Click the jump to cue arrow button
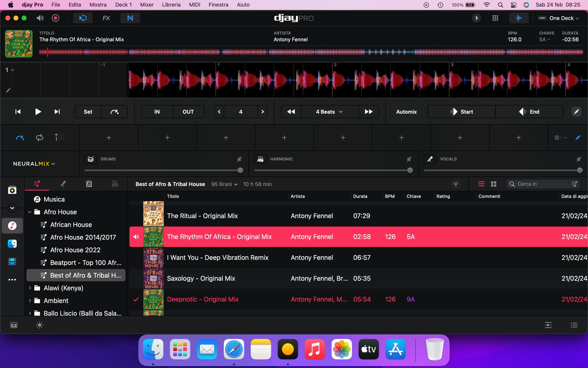Image resolution: width=588 pixels, height=368 pixels. 115,112
